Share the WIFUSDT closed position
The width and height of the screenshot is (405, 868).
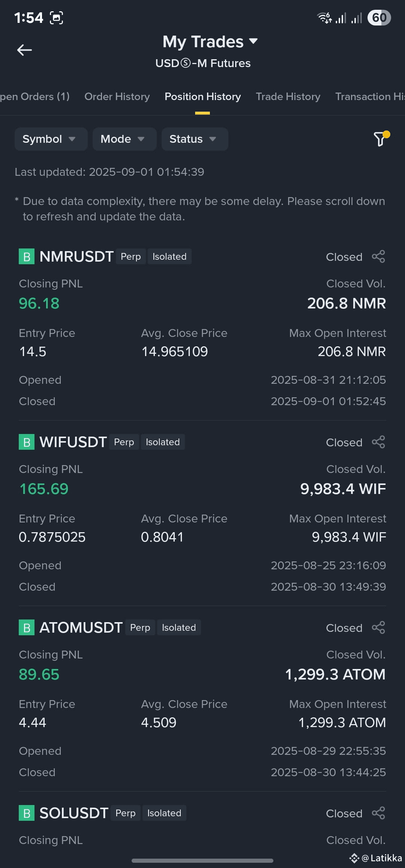[x=378, y=442]
